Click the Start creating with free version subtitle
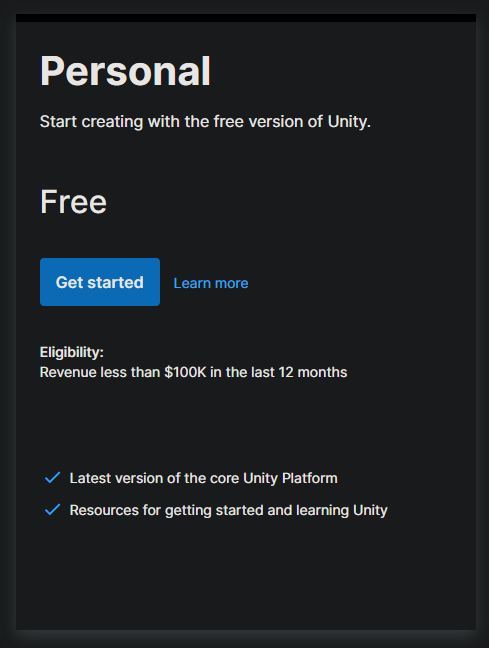The height and width of the screenshot is (648, 489). (205, 122)
